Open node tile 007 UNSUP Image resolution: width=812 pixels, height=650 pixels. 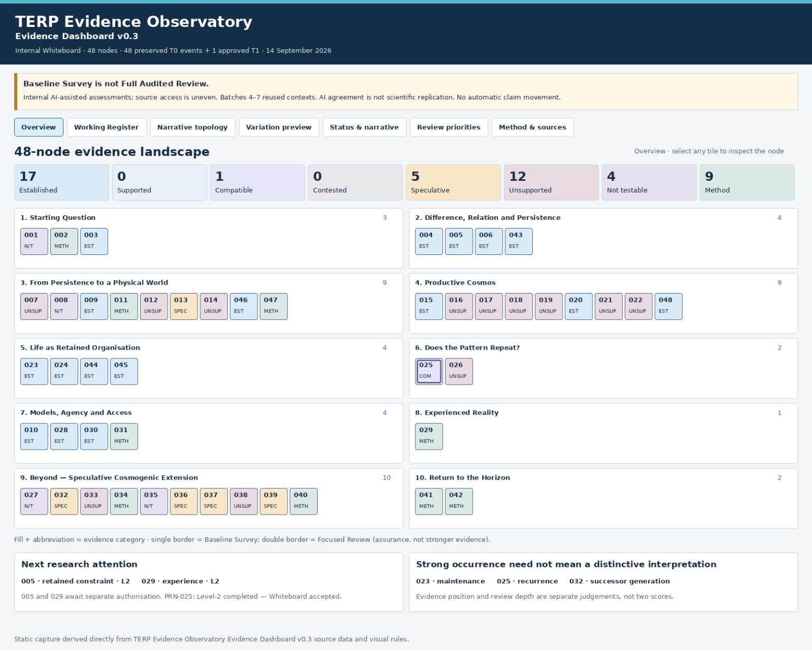[x=34, y=306]
